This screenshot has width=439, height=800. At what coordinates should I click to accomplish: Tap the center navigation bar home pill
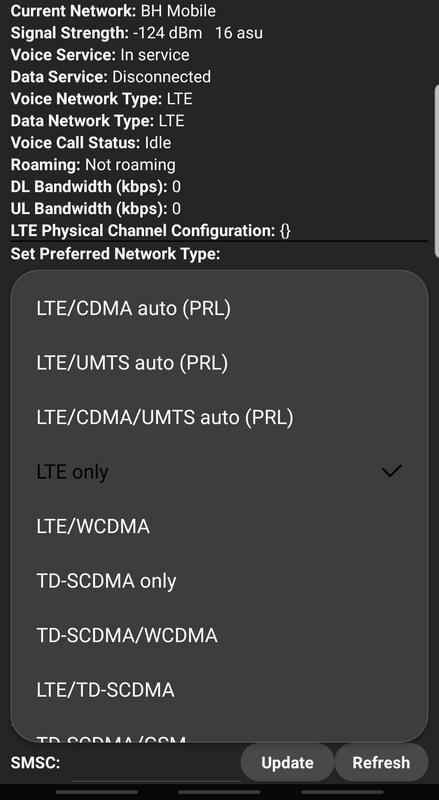click(x=219, y=792)
